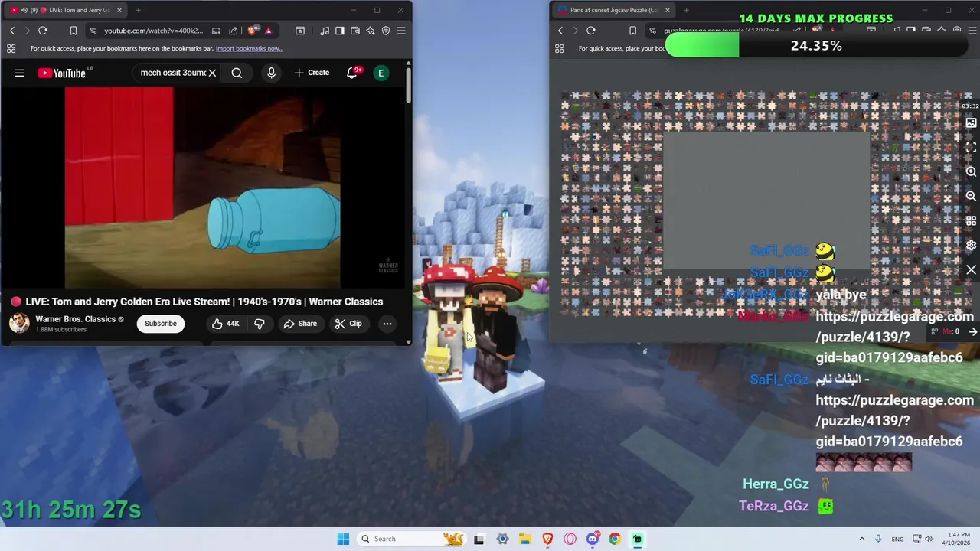Subscribe to Warner Bros. Classics
The image size is (980, 551).
point(161,324)
